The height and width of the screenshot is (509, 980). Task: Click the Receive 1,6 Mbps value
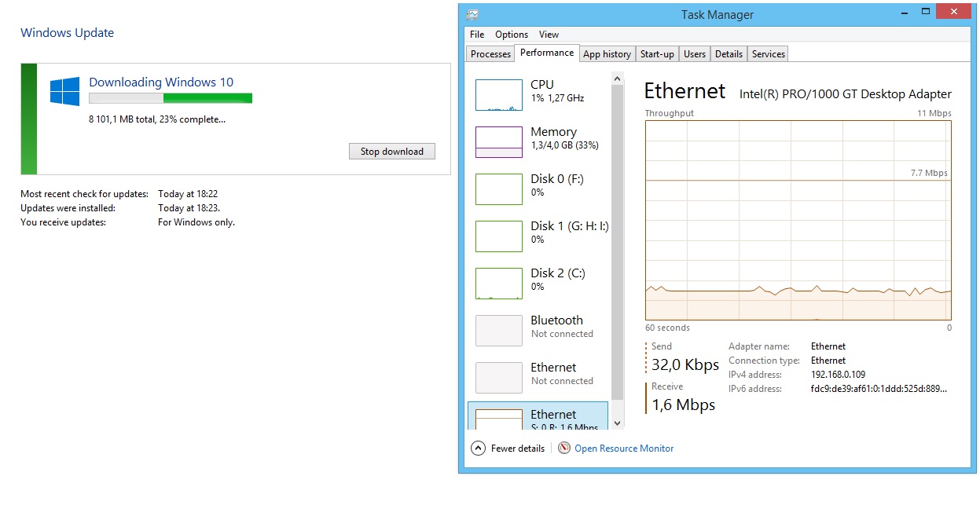pyautogui.click(x=683, y=405)
